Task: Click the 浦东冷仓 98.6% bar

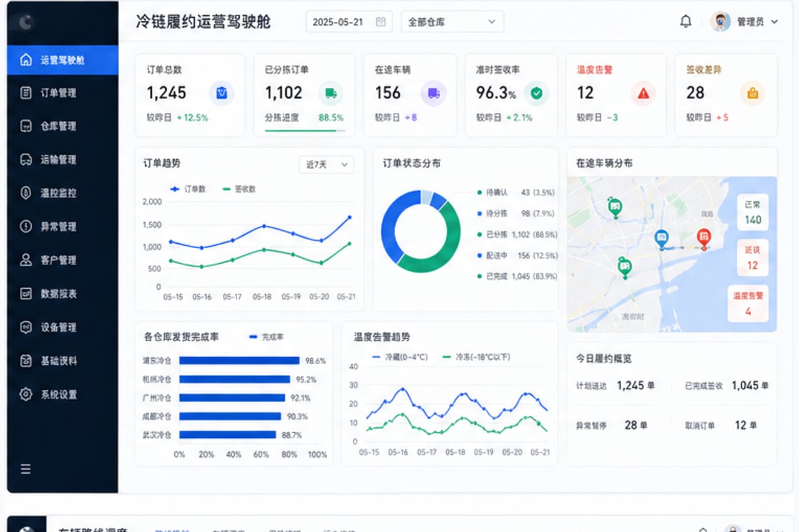Action: (x=239, y=360)
